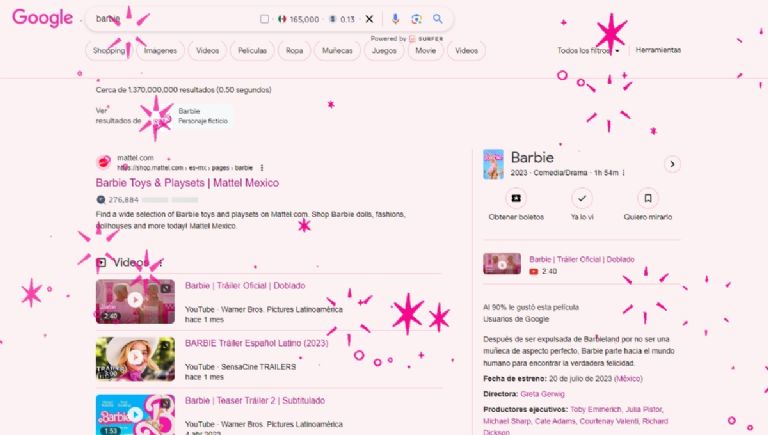Clear the search box with X
This screenshot has width=768, height=435.
(369, 19)
